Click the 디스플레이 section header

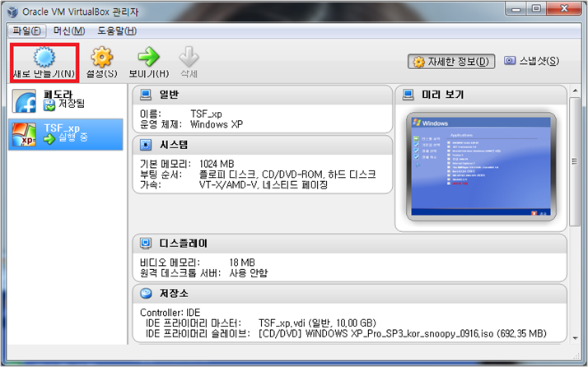click(349, 244)
